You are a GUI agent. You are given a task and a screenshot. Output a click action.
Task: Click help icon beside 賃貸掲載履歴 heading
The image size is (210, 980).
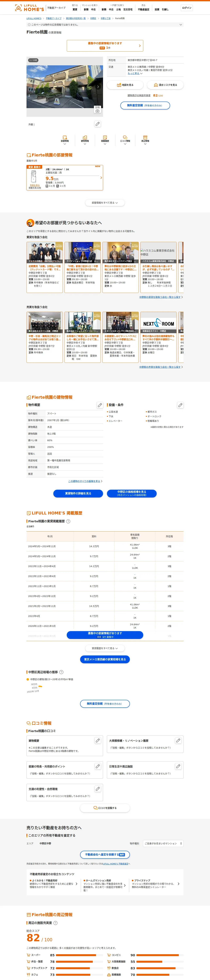[x=68, y=521]
